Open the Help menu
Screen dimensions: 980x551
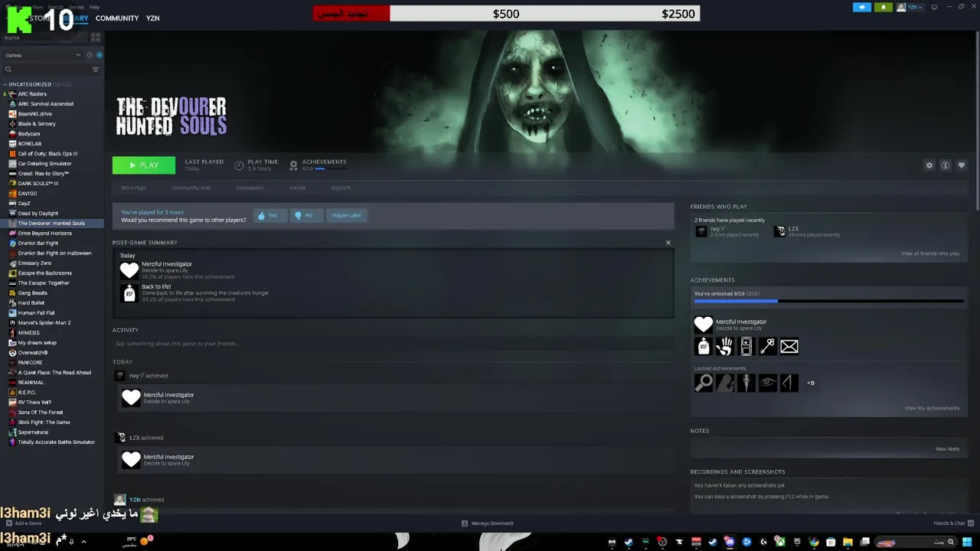94,7
